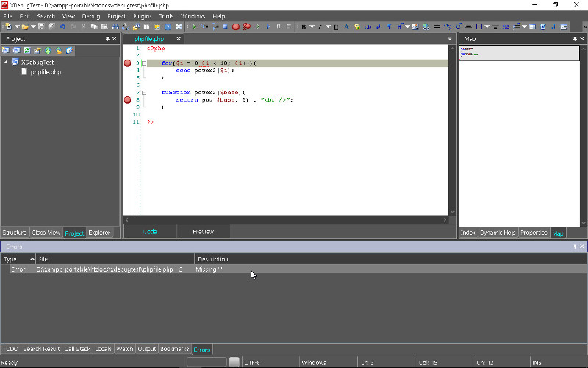Click the New file toolbar icon
Viewport: 588px width, 368px height.
point(8,26)
